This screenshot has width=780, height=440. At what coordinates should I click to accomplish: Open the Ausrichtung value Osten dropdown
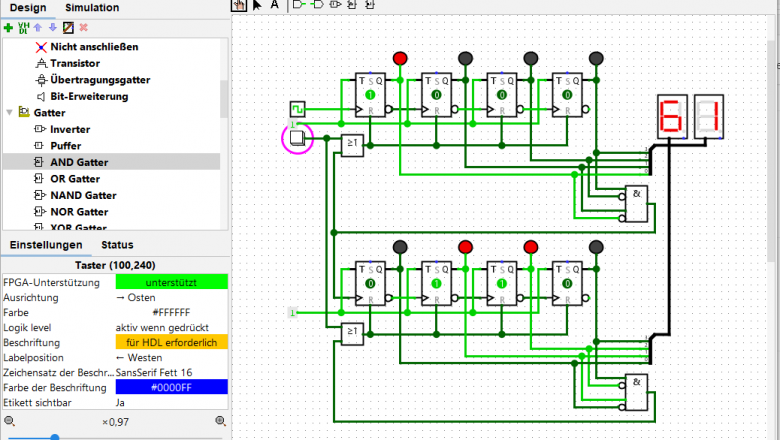[x=171, y=297]
